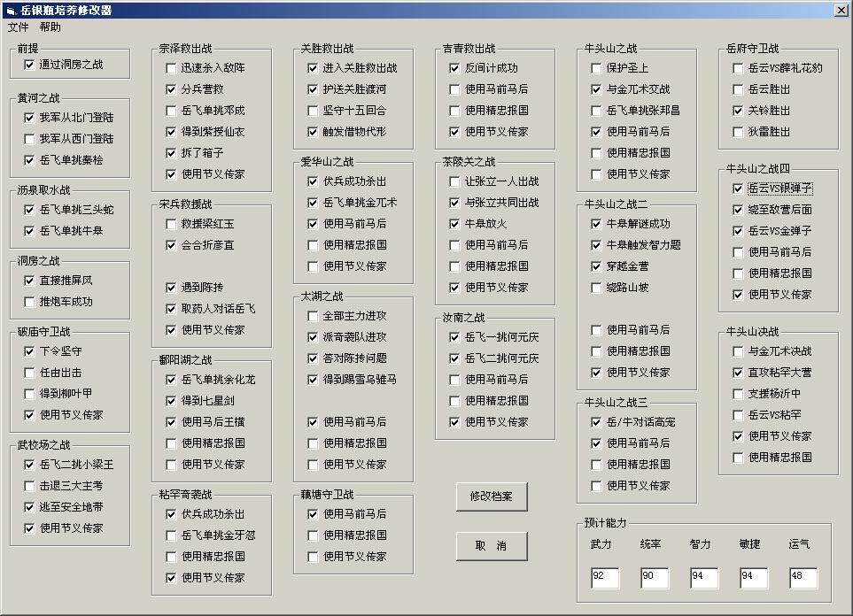853x616 pixels.
Task: Focus the 统率 value field
Action: click(x=655, y=578)
